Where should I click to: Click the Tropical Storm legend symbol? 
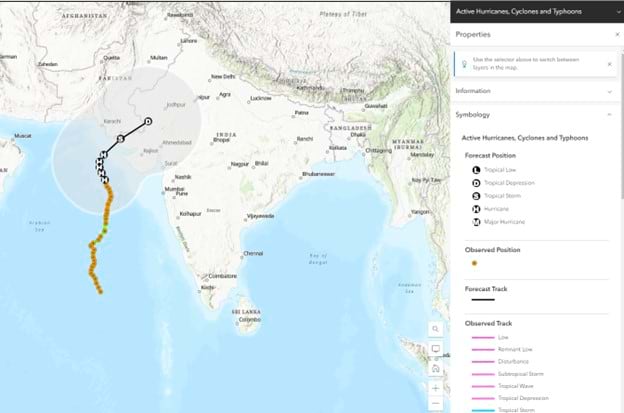[x=476, y=196]
